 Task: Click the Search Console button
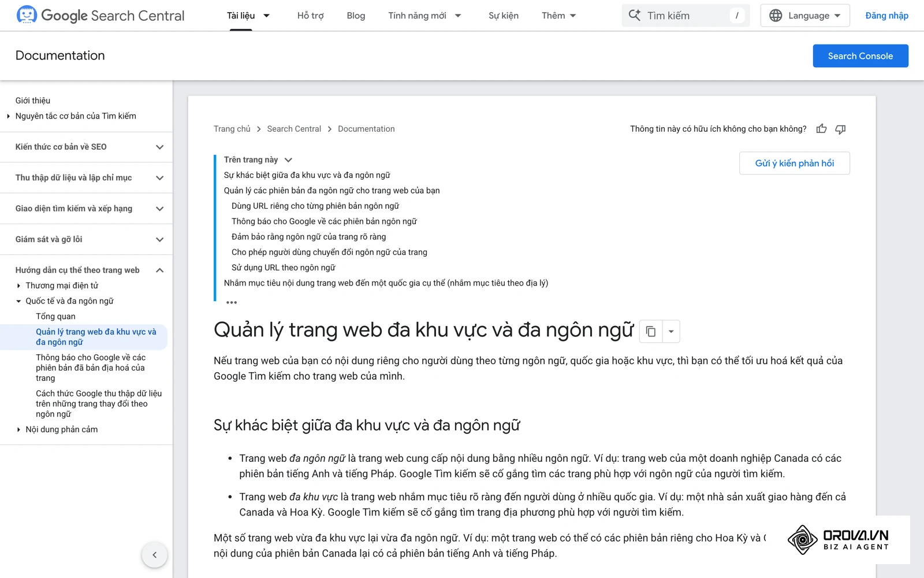click(x=860, y=56)
